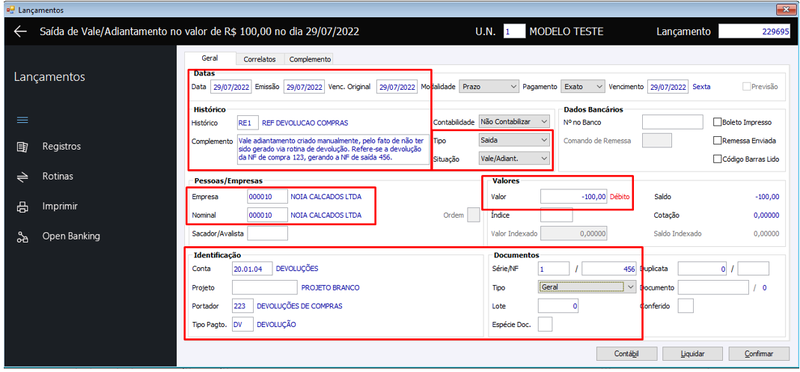
Task: Toggle the Previsão checkbox
Action: [746, 87]
